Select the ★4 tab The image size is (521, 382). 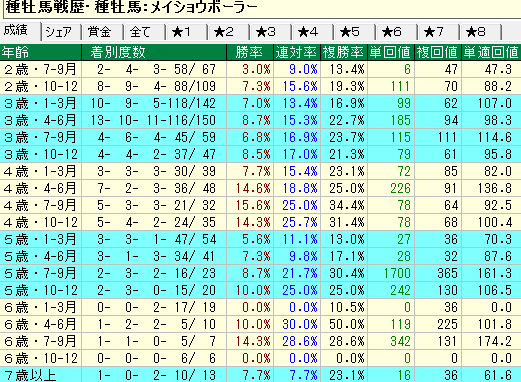(x=312, y=32)
